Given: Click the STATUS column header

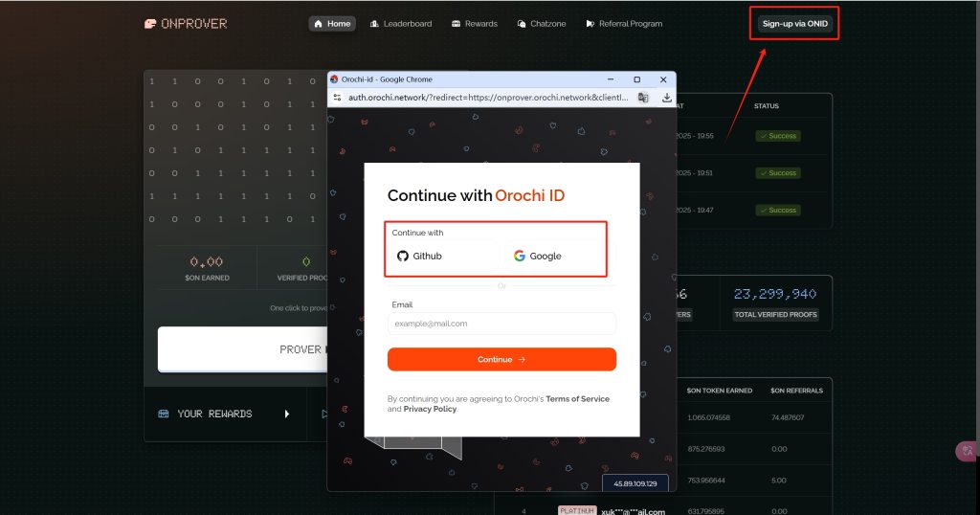Looking at the screenshot, I should pos(767,106).
